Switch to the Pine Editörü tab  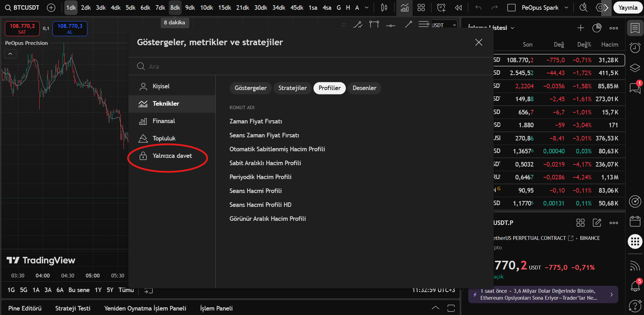tap(25, 308)
